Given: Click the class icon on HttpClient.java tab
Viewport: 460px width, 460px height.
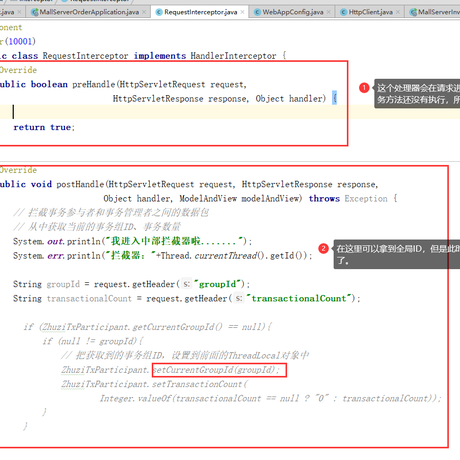Looking at the screenshot, I should click(343, 12).
